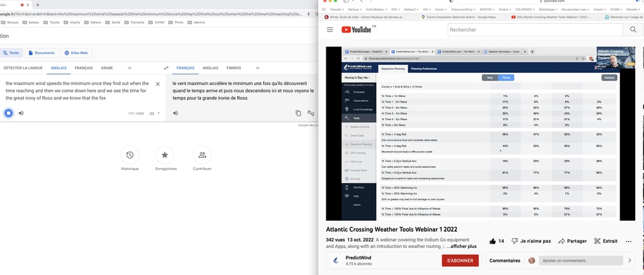The width and height of the screenshot is (644, 275).
Task: Select FINNOIS as target language
Action: pyautogui.click(x=234, y=68)
